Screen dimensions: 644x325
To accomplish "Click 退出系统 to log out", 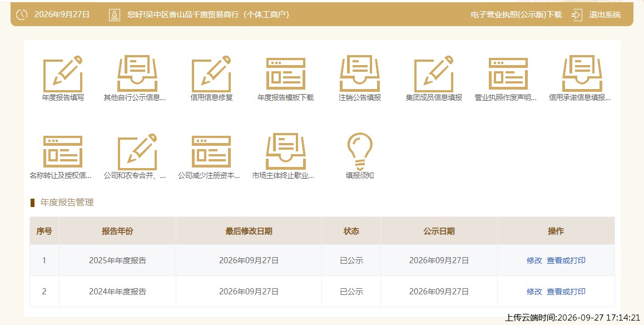I will click(x=605, y=15).
